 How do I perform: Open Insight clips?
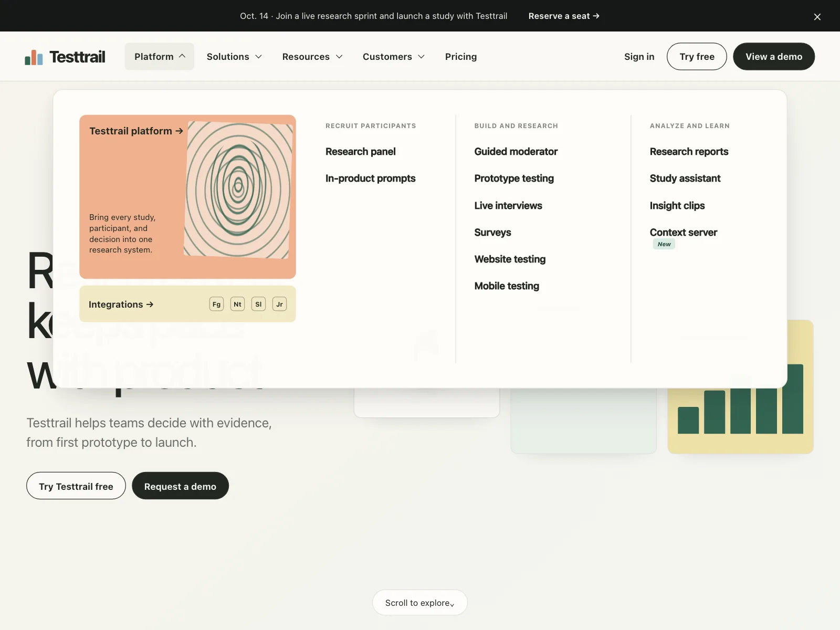coord(677,206)
